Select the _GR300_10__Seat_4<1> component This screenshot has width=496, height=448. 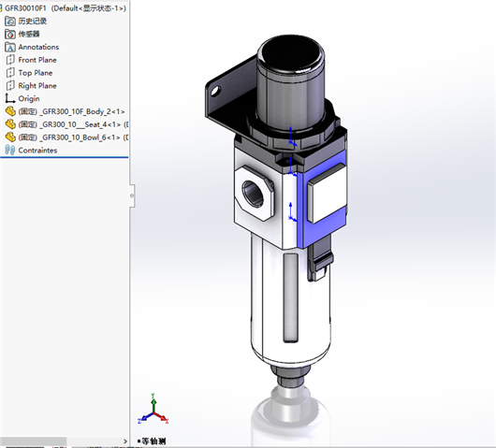pyautogui.click(x=73, y=124)
